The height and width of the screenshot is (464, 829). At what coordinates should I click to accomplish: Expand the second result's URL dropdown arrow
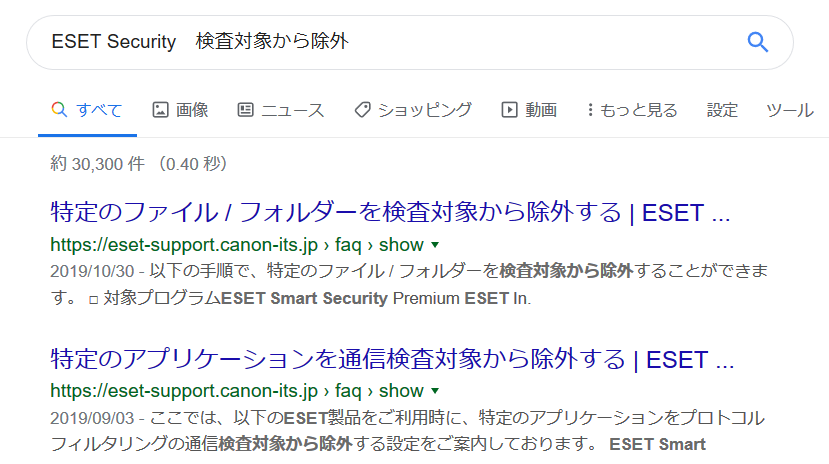(435, 391)
